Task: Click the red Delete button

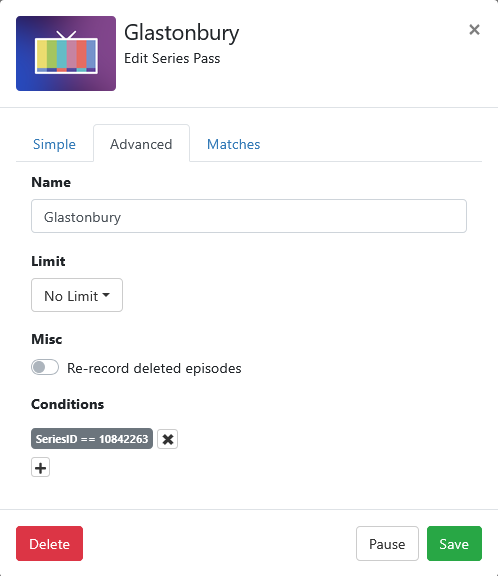Action: coord(50,544)
